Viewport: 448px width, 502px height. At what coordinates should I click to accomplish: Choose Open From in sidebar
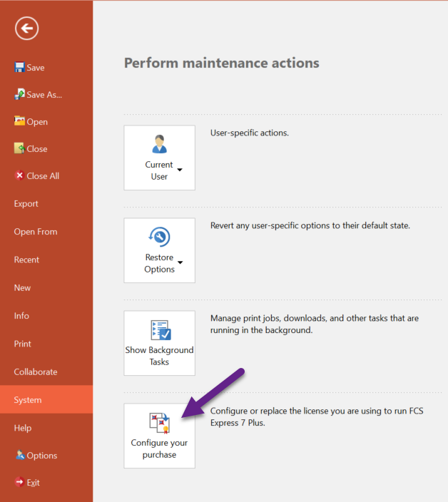pyautogui.click(x=36, y=232)
